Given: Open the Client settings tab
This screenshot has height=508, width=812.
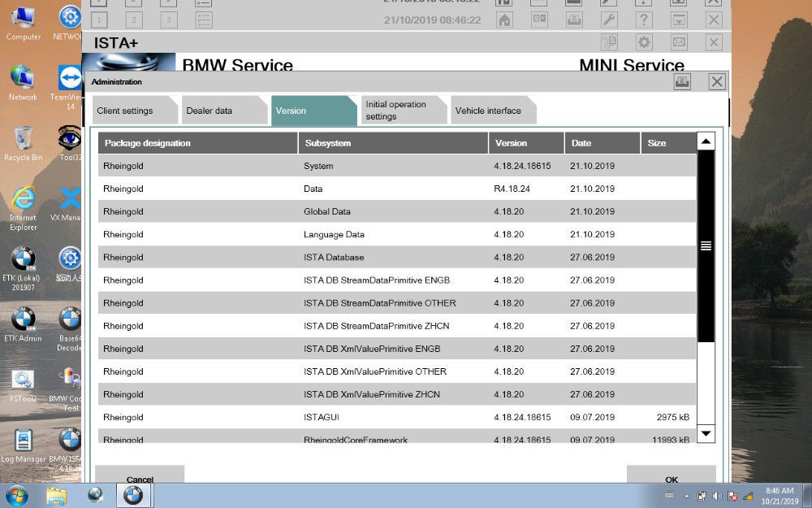Looking at the screenshot, I should [x=135, y=111].
